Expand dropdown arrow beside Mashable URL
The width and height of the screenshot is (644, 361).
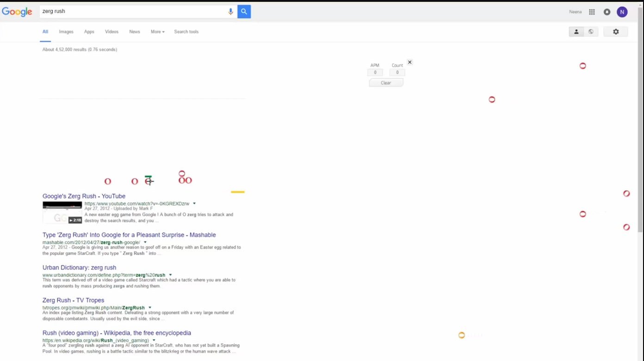(145, 242)
